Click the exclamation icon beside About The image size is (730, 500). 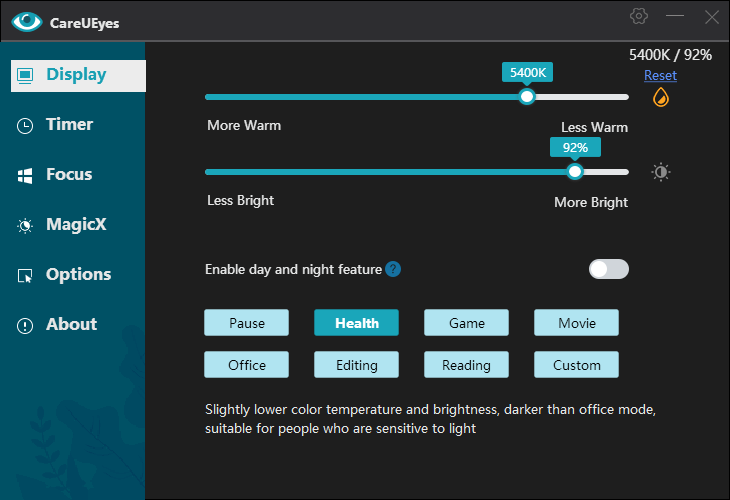coord(25,325)
